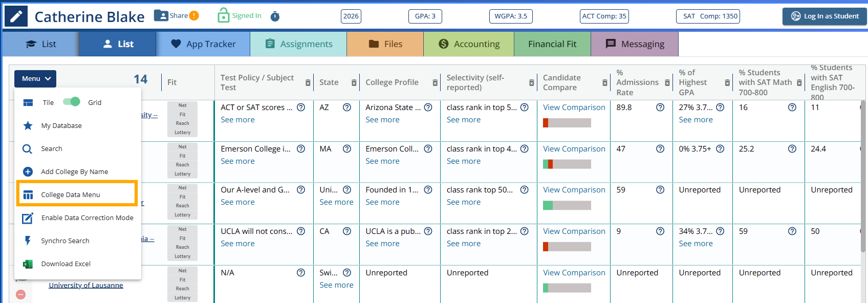Click trash icon on Selectivity (self-reported) column
This screenshot has height=303, width=868.
[x=532, y=82]
